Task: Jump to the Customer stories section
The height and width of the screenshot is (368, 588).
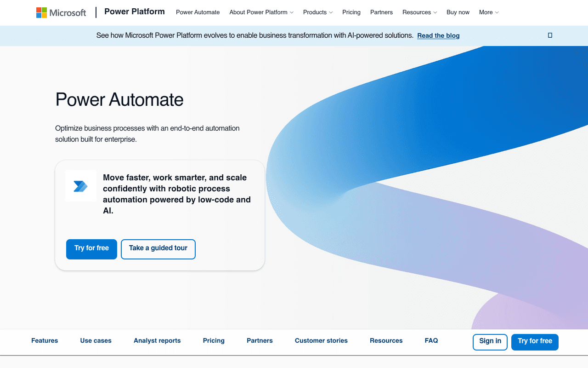Action: (321, 341)
